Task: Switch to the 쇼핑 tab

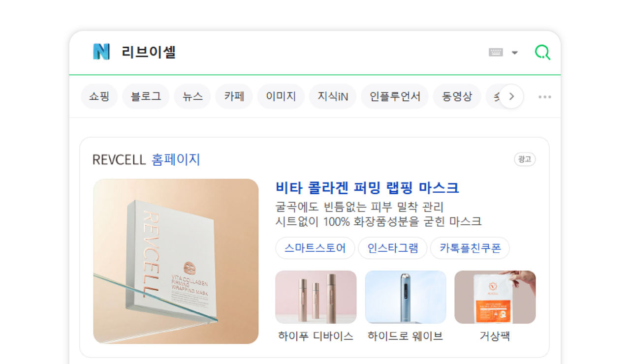Action: click(99, 96)
